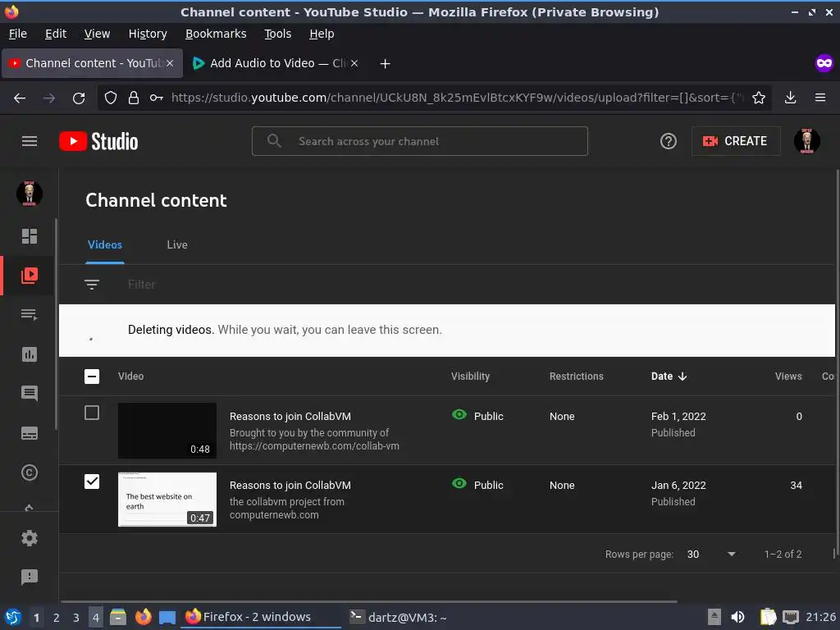The image size is (840, 630).
Task: Open the History menu
Action: point(148,34)
